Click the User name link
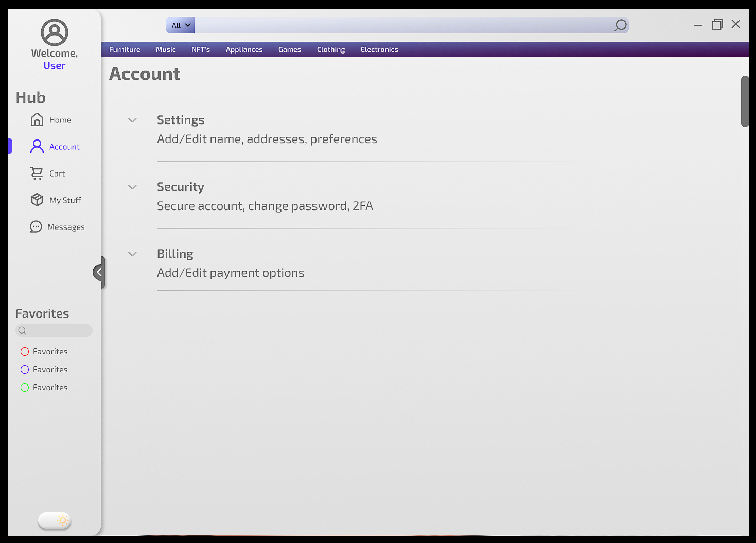The image size is (756, 543). (x=55, y=65)
